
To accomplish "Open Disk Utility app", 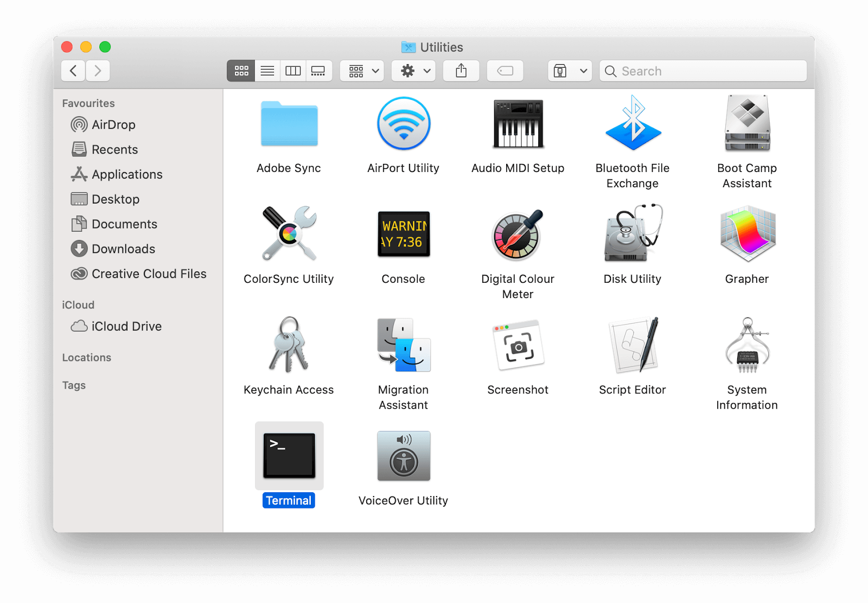I will (x=633, y=234).
